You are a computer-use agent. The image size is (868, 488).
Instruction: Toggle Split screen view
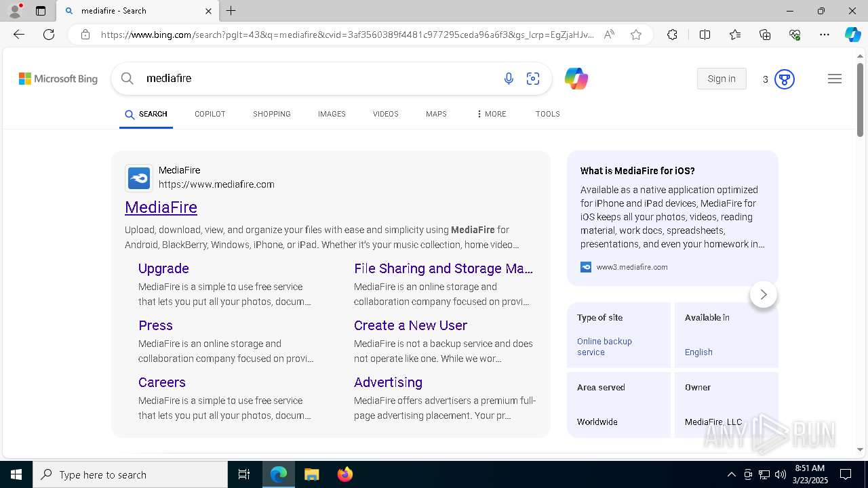pos(705,35)
